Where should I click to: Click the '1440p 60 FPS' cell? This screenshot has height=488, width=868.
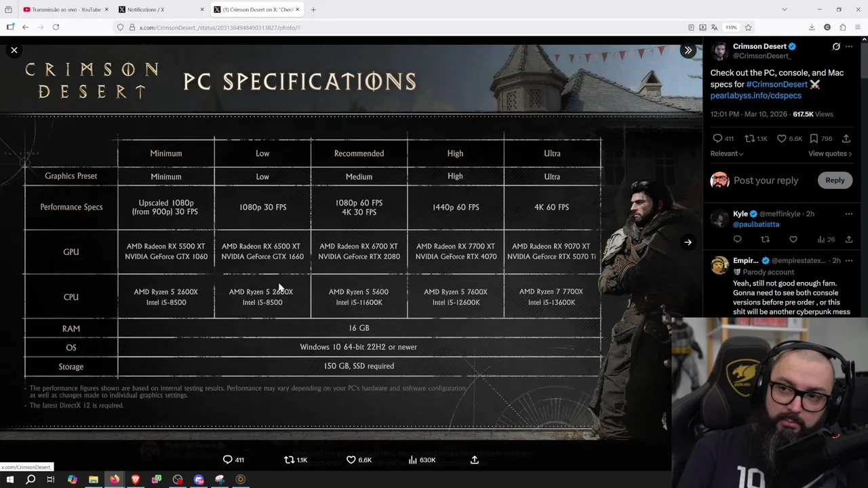tap(456, 207)
